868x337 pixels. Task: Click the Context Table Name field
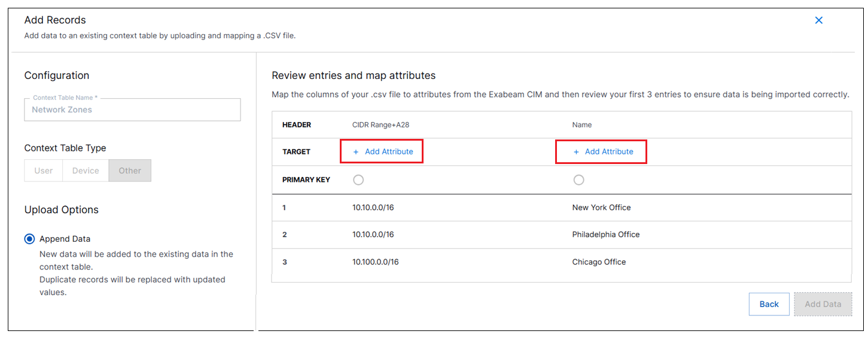point(132,110)
